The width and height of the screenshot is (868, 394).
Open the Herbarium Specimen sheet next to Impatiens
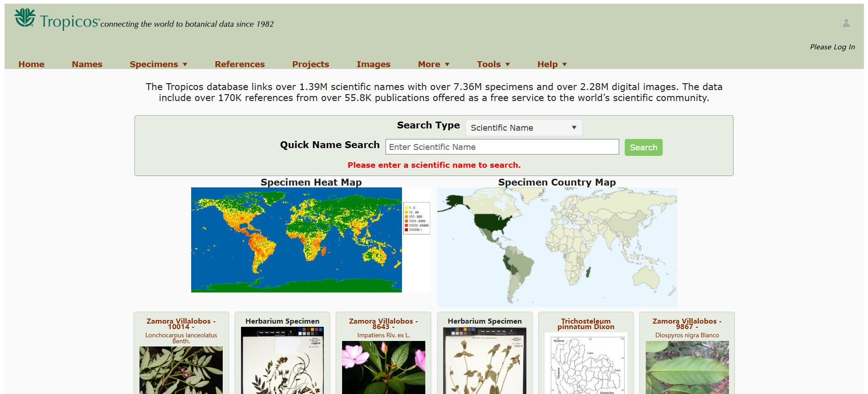pyautogui.click(x=485, y=361)
